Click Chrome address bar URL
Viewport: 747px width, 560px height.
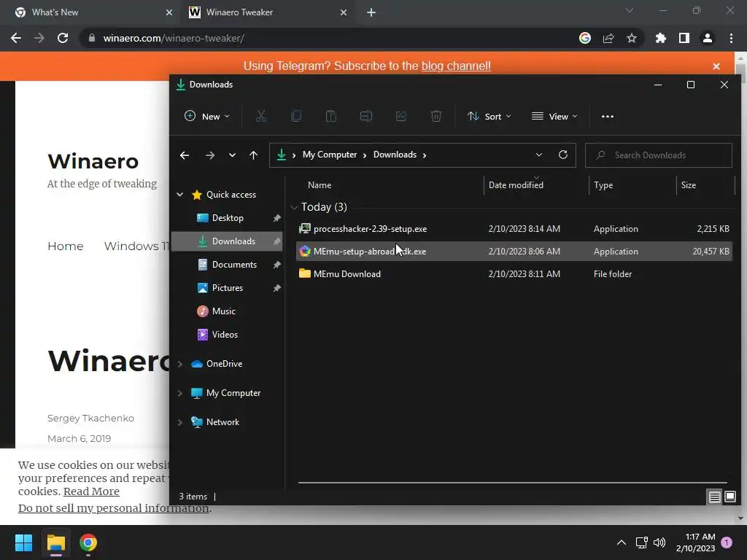pyautogui.click(x=174, y=38)
